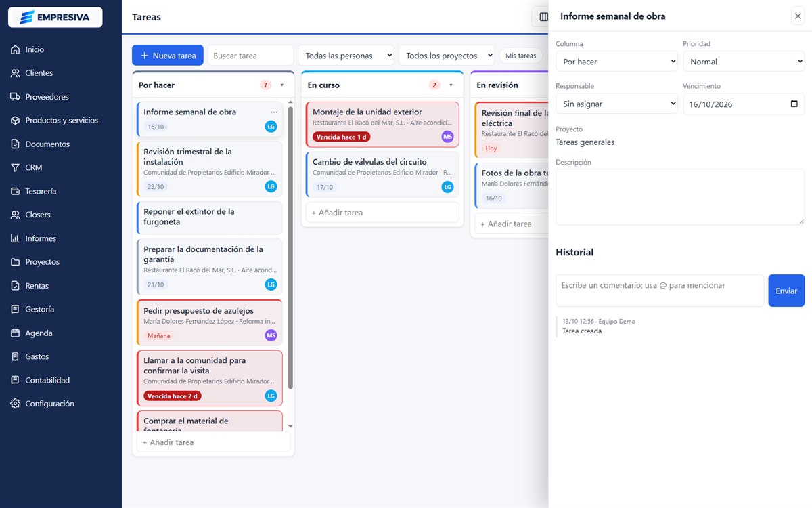
Task: Open the Responsable dropdown set to Sin asignar
Action: (616, 104)
